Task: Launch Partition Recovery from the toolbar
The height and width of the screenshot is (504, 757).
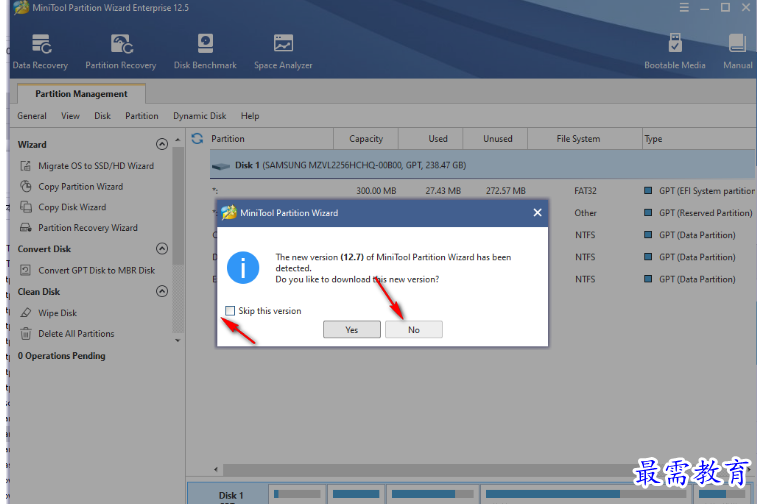Action: coord(121,51)
